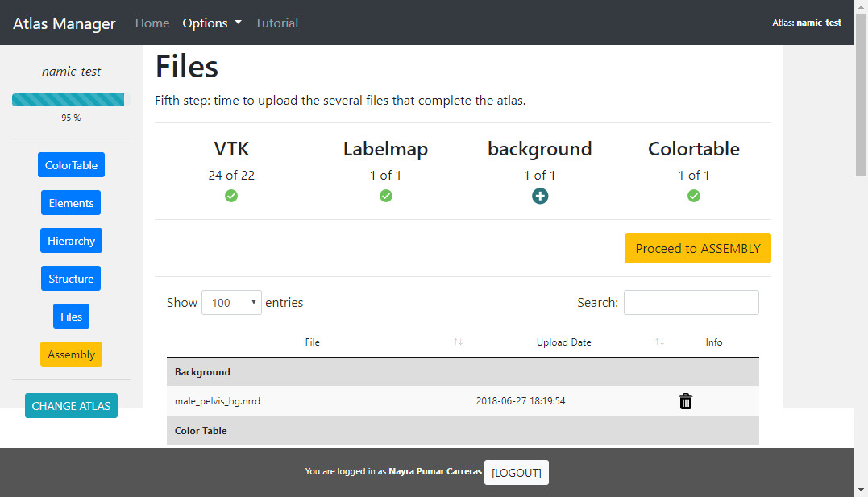Expand the Show entries count dropdown
The image size is (868, 497).
coord(231,303)
